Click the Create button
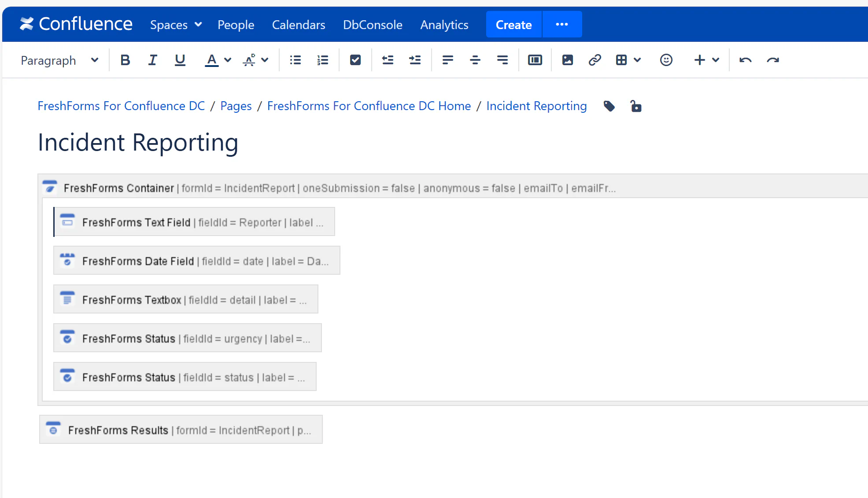 coord(513,25)
